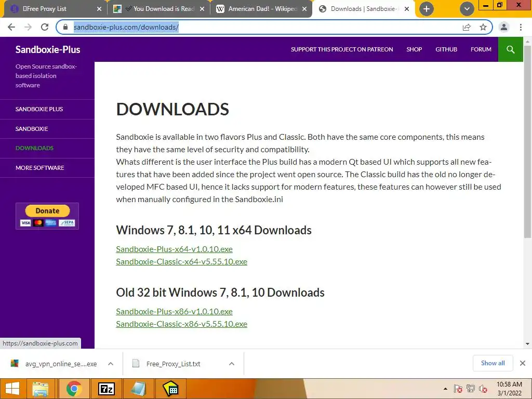Click the Action Center flag tray icon
Screen dimensions: 532x399
[x=458, y=389]
